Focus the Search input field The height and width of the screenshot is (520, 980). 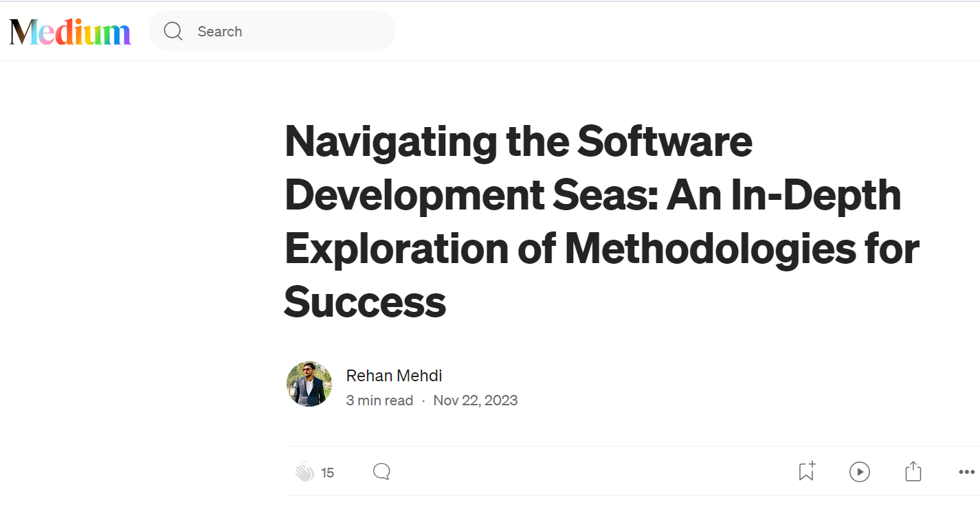(x=272, y=31)
